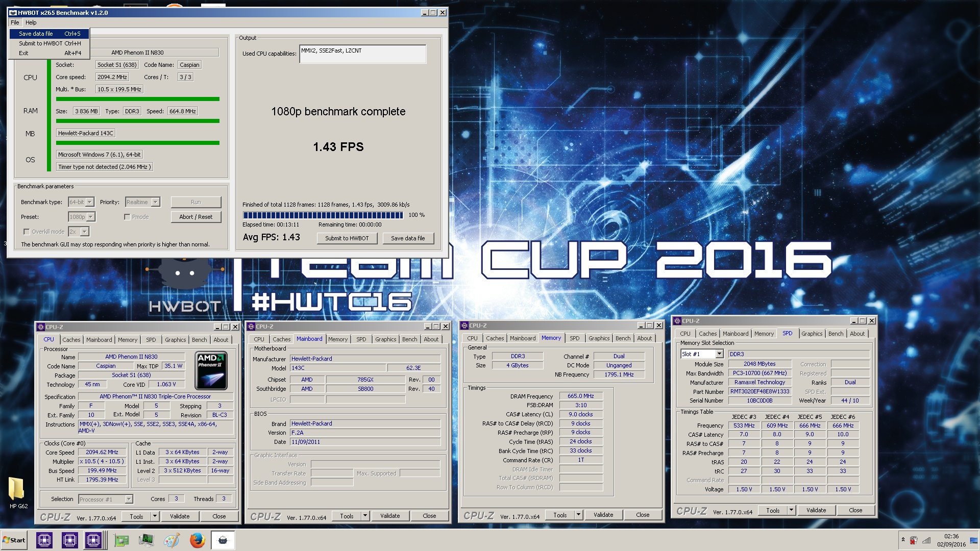Screen dimensions: 980x551
Task: Open the Preset 1080p dropdown
Action: [82, 217]
